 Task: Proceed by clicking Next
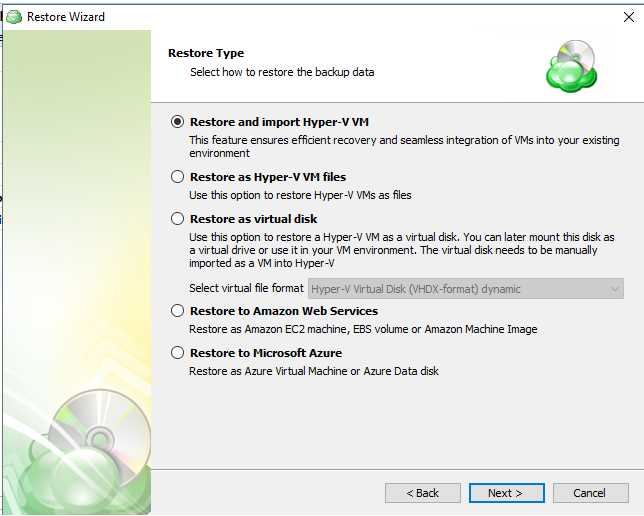[x=506, y=493]
